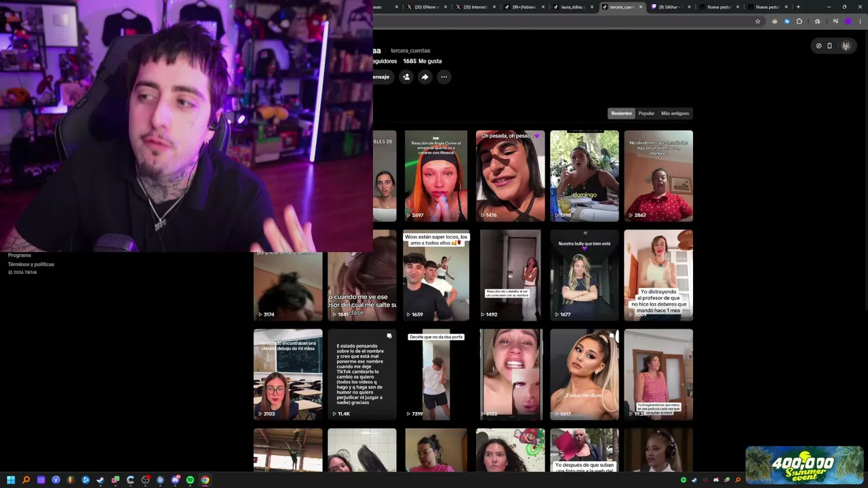
Task: Switch to the Silithur Twitch browser tab
Action: tap(671, 7)
